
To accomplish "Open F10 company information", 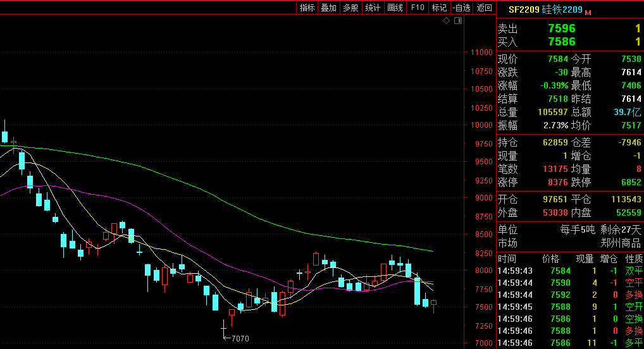I will click(417, 8).
